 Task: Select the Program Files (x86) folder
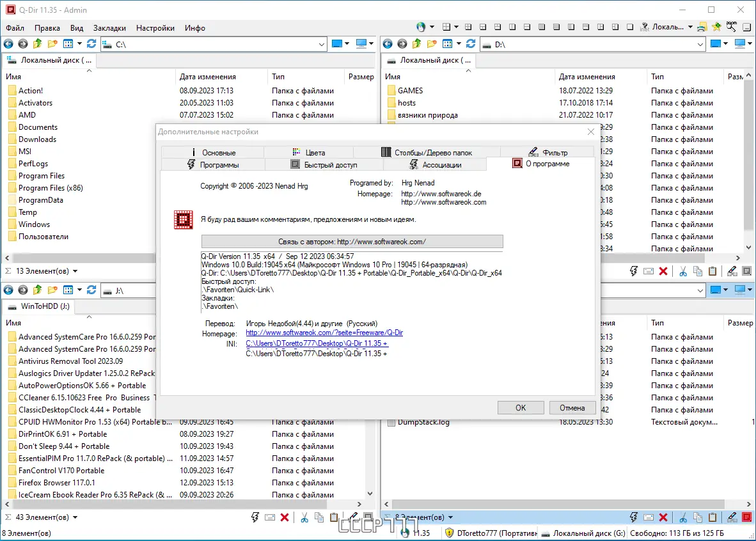(51, 188)
